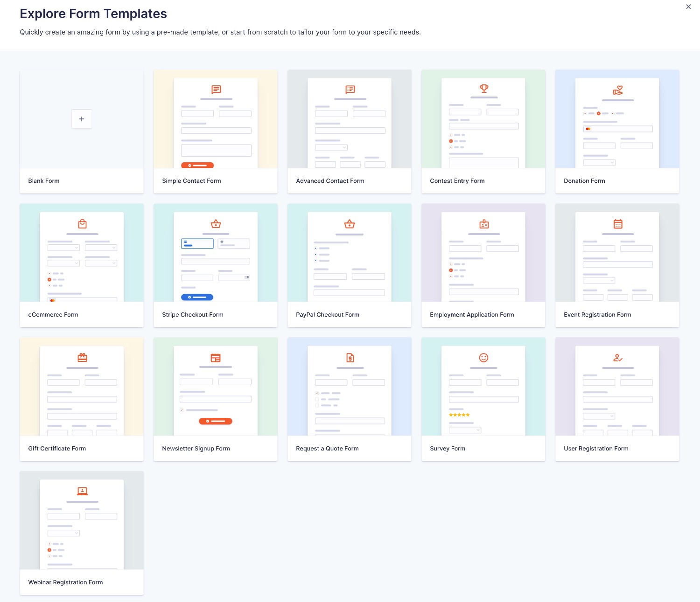
Task: Open Stripe Checkout Form title
Action: pos(193,315)
